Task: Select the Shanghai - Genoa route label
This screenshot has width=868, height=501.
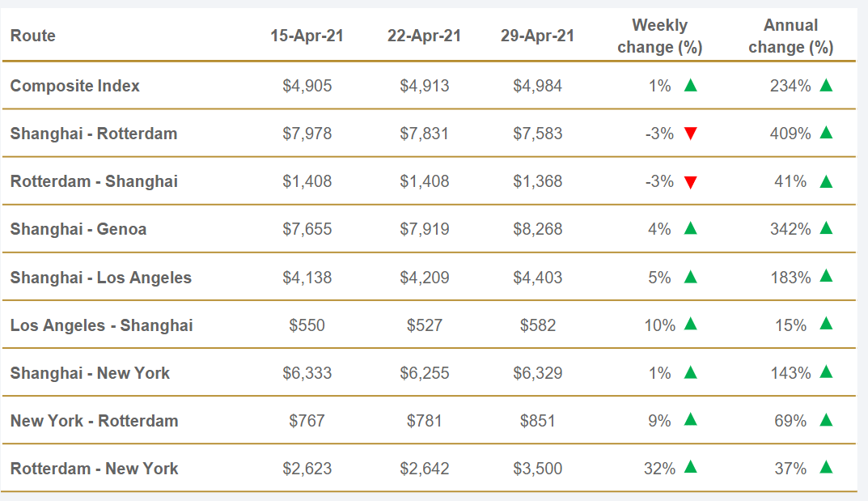Action: [x=78, y=229]
